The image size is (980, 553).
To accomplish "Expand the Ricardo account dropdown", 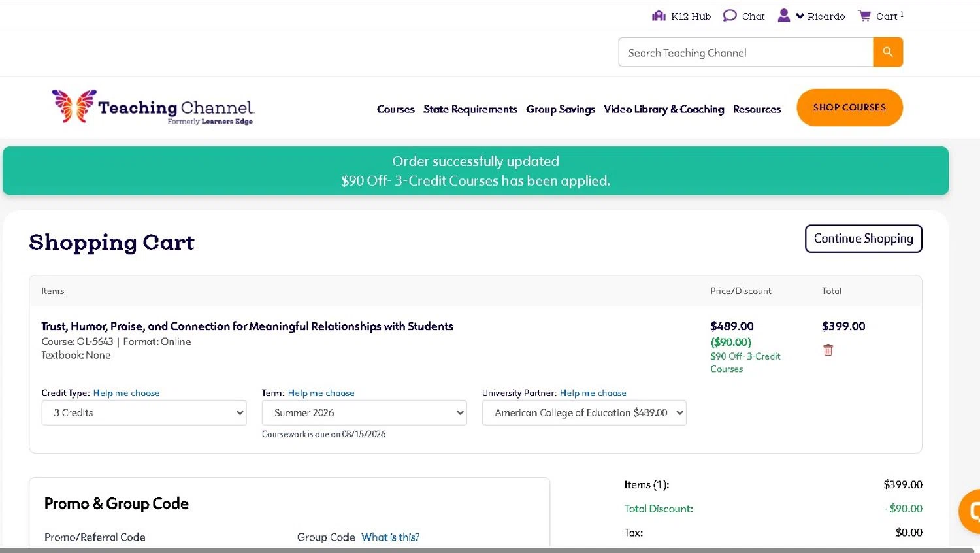I will coord(820,16).
